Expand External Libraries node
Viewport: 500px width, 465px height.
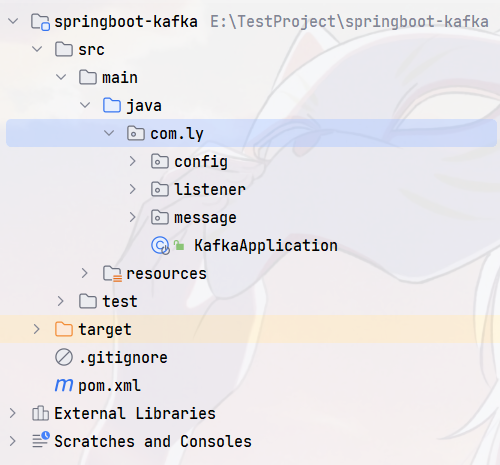coord(13,413)
